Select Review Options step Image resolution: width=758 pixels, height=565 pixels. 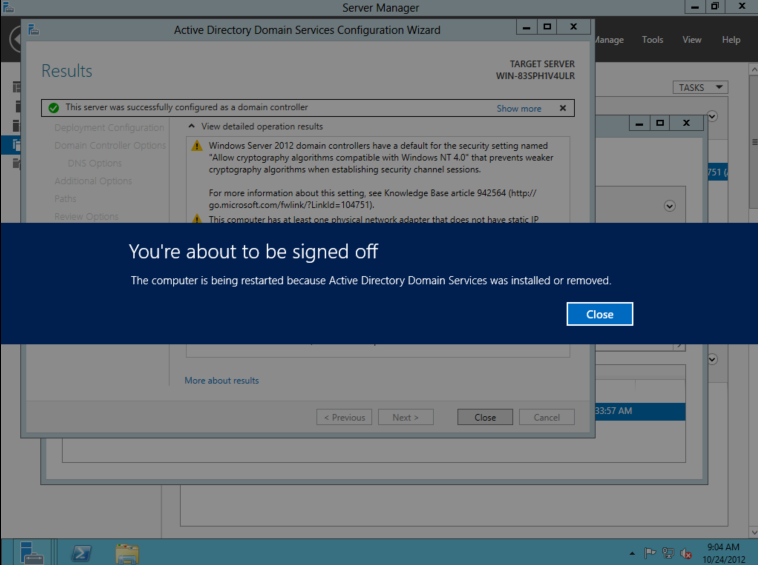pos(86,217)
